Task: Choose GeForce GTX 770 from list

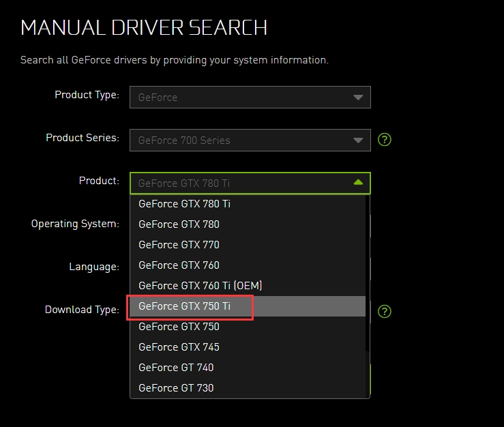Action: (248, 245)
